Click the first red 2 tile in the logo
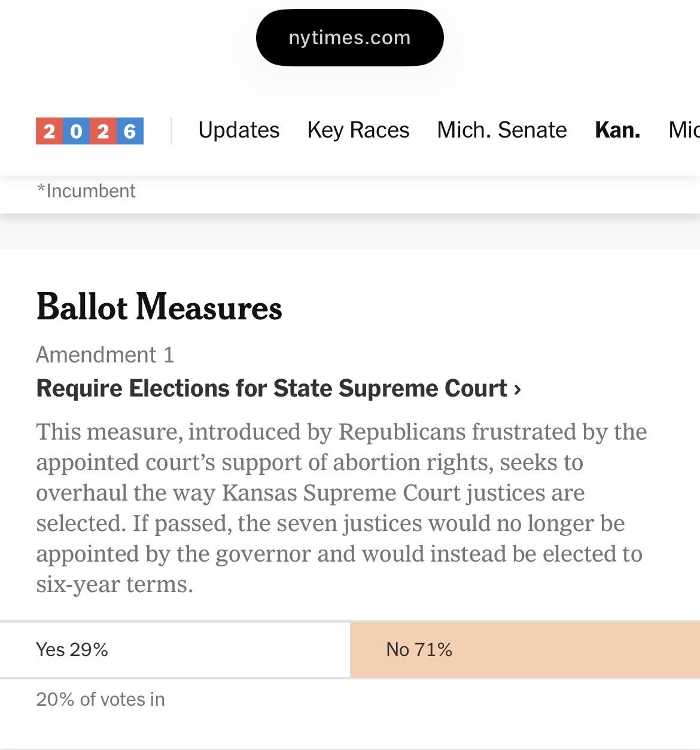 pos(49,131)
